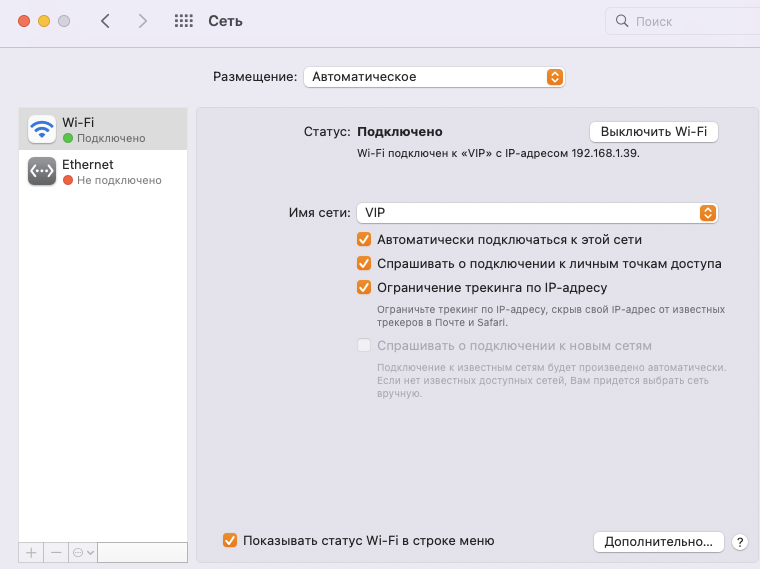Click the "Выключить Wi-Fi" button
760x569 pixels.
tap(654, 132)
